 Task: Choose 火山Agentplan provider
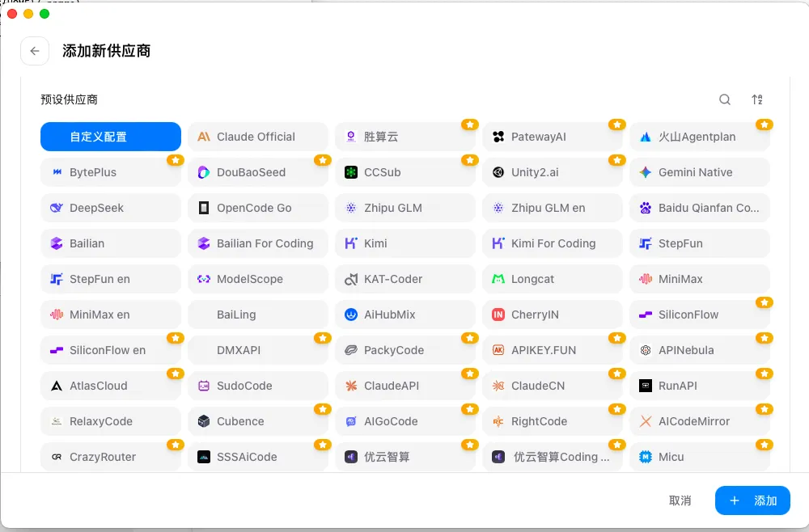(x=700, y=137)
